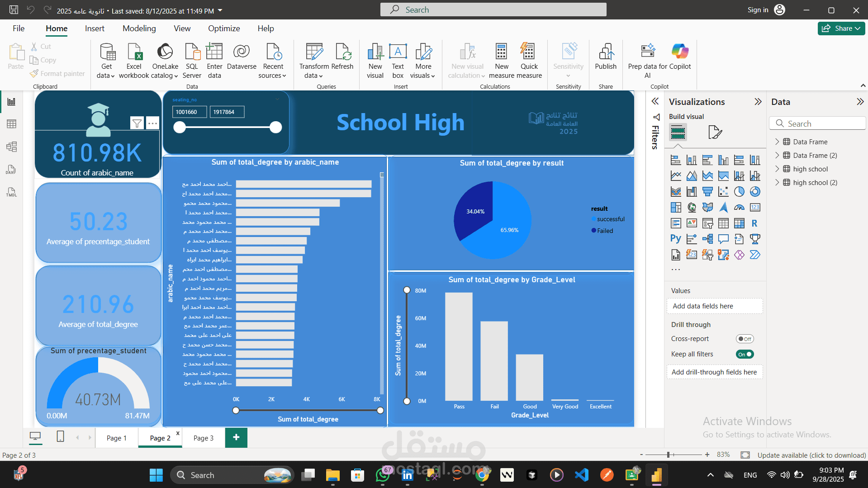Refresh the data queries
This screenshot has width=868, height=488.
click(x=342, y=57)
